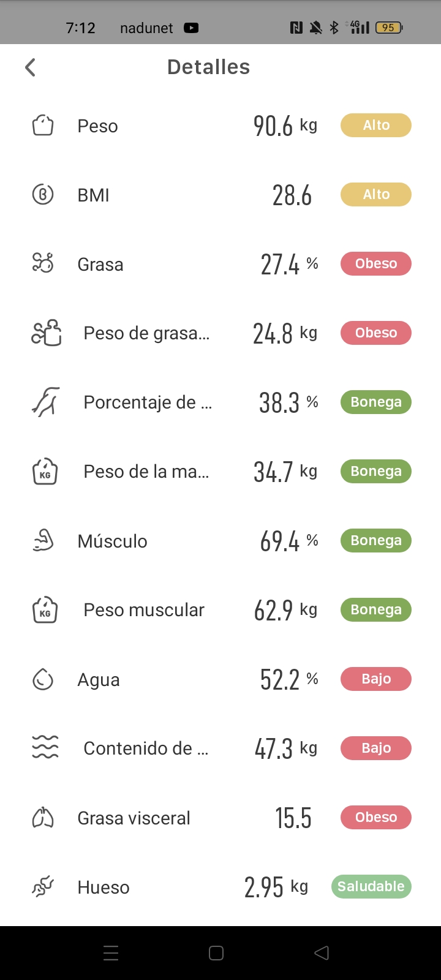Tap the Bajo badge beside Agua
The image size is (441, 980).
376,679
